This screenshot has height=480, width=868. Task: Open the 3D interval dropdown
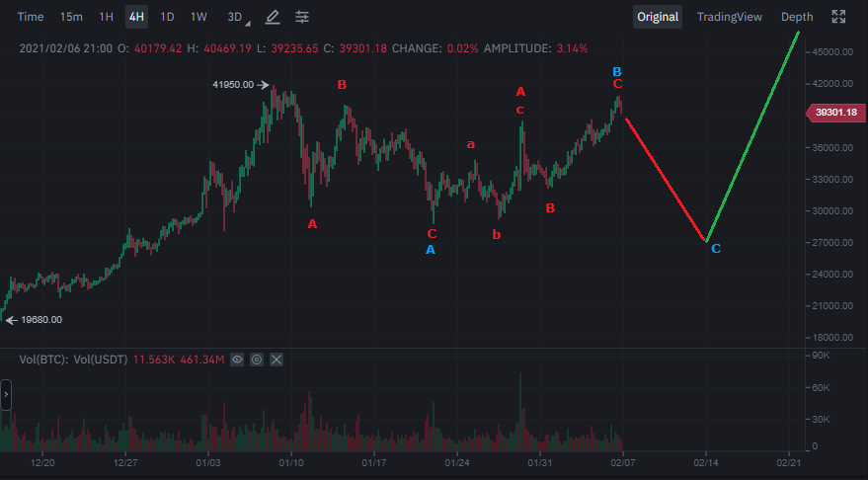click(237, 17)
